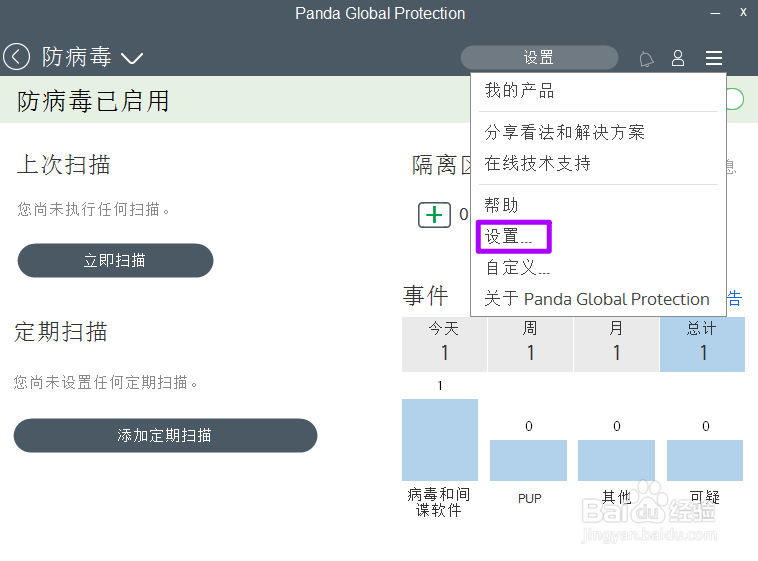Close the Panda Global Protection window

tap(743, 13)
